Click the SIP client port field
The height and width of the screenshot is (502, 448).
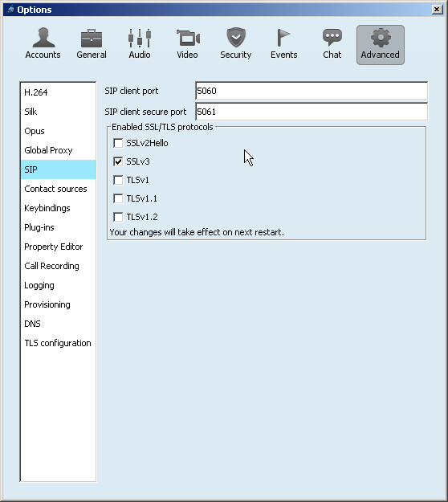click(x=312, y=91)
